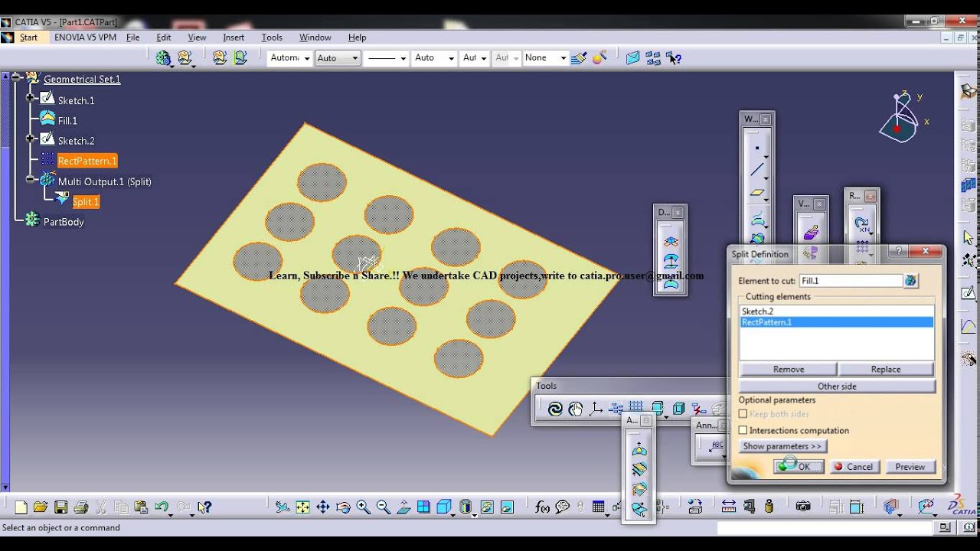Image resolution: width=980 pixels, height=551 pixels.
Task: Open the Window menu
Action: (315, 37)
